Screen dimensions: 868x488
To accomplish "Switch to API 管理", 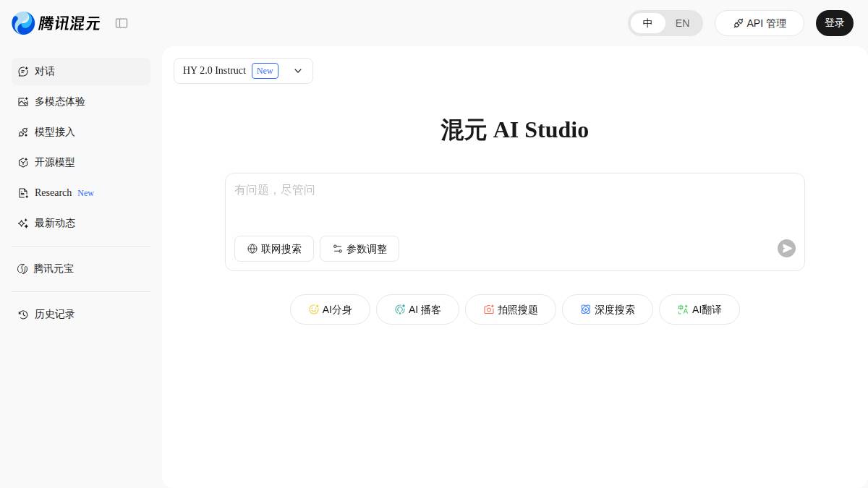I will click(759, 23).
